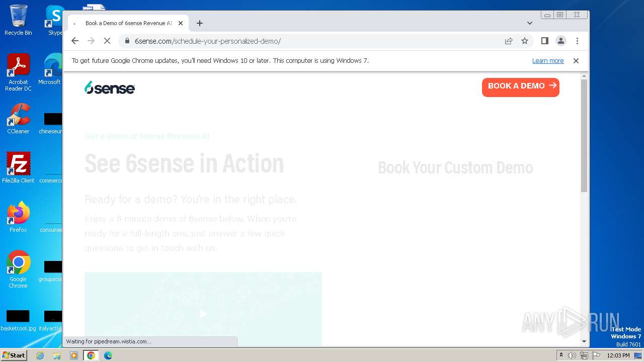
Task: Open basketcool.jpg desktop file
Action: click(18, 320)
